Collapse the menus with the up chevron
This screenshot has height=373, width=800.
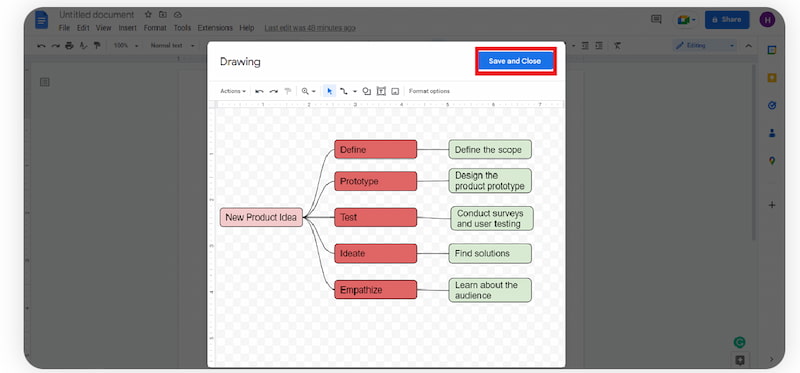point(748,46)
